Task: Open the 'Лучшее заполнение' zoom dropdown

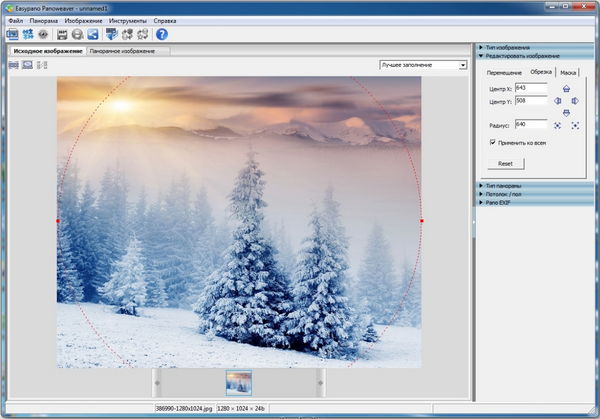Action: pos(463,65)
